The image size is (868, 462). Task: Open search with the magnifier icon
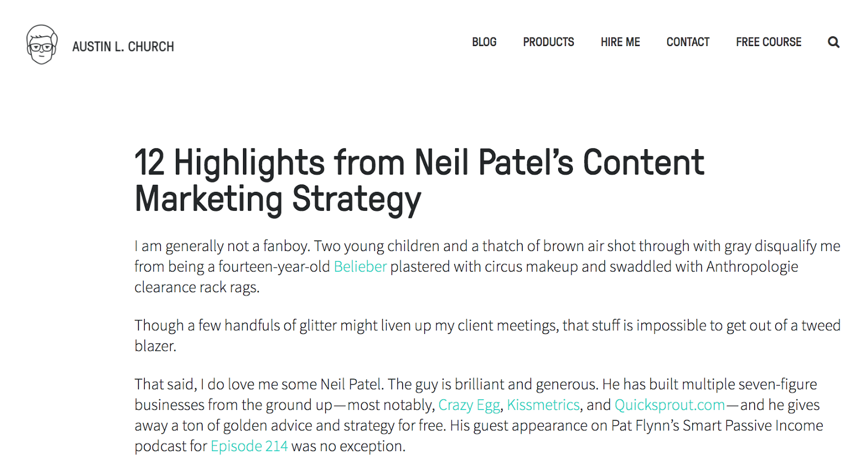tap(833, 42)
